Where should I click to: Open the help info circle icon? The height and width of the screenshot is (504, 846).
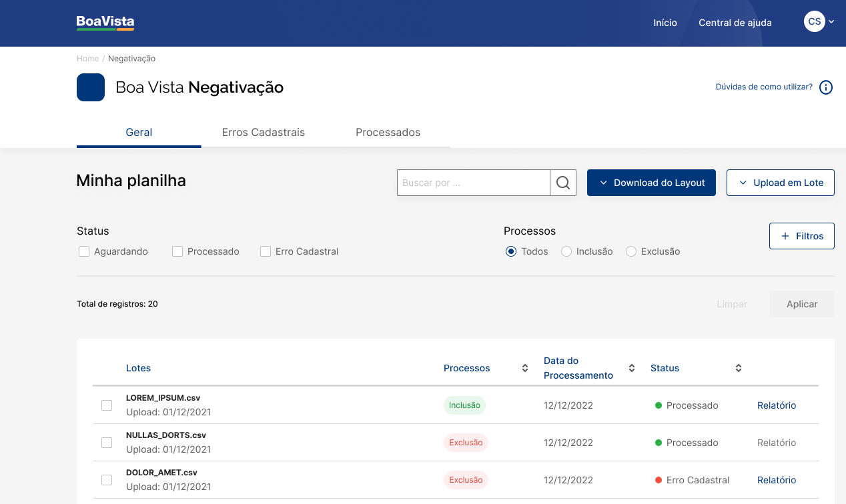(x=826, y=87)
